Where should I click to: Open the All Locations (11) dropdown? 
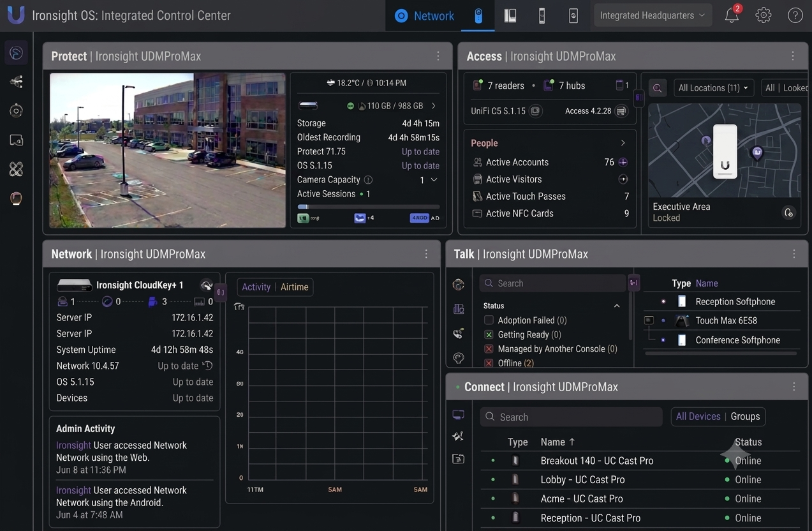point(714,88)
